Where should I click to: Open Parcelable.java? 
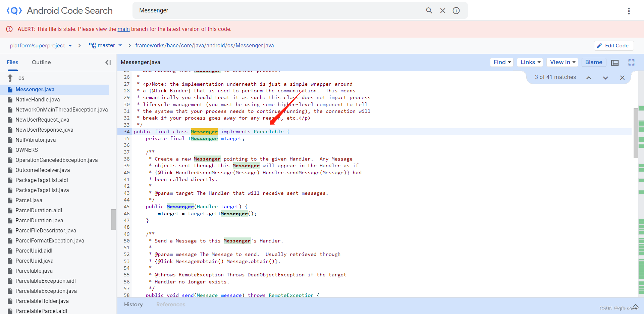coord(34,271)
